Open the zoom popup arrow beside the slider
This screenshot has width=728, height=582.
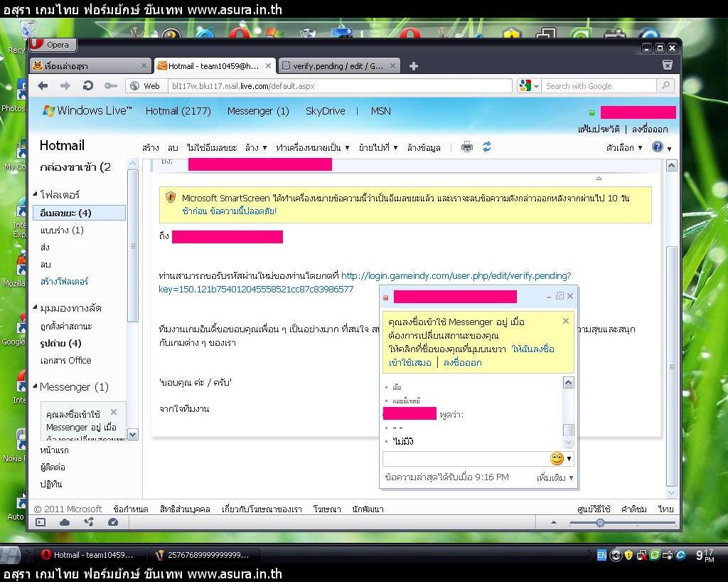click(x=553, y=522)
